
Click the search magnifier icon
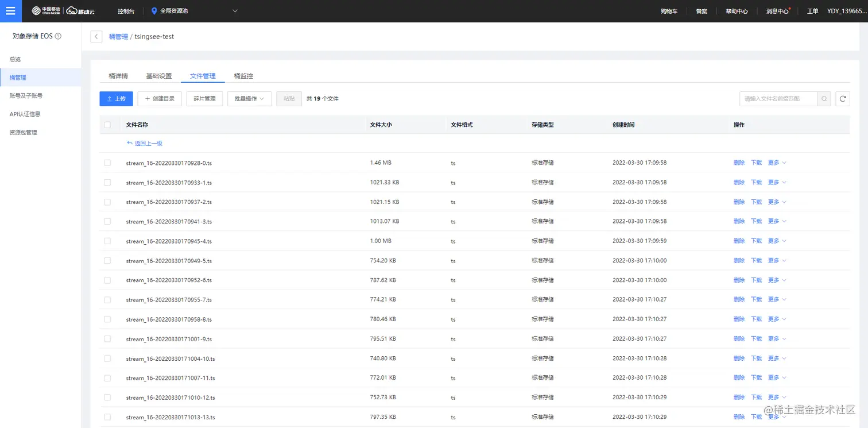824,99
